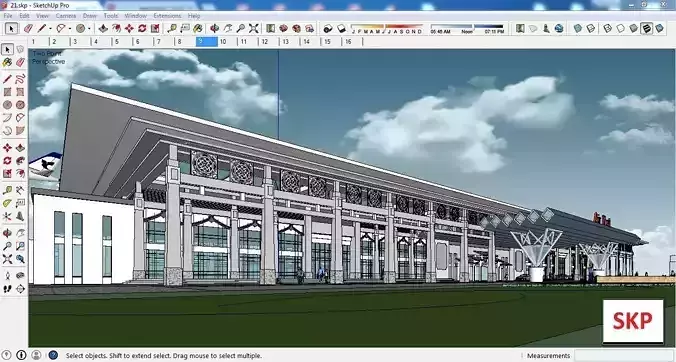
Task: Activate the Position Camera tool
Action: tap(7, 276)
